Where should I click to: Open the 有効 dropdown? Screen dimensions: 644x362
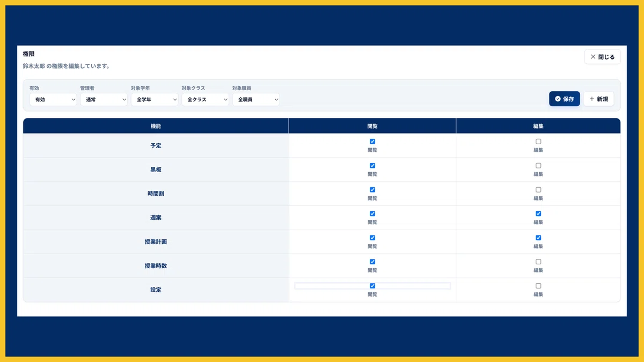pyautogui.click(x=53, y=100)
